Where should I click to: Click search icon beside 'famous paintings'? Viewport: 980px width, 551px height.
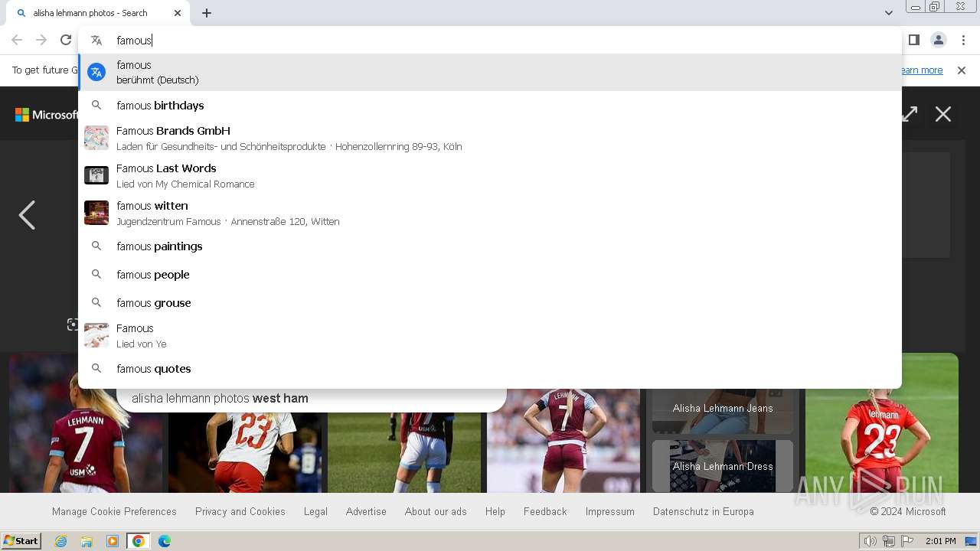point(96,246)
